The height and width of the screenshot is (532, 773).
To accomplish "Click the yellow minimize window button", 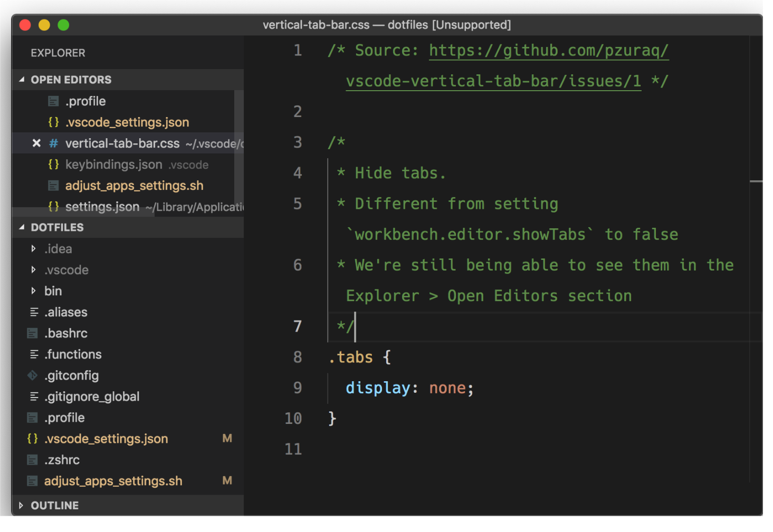I will (x=44, y=25).
